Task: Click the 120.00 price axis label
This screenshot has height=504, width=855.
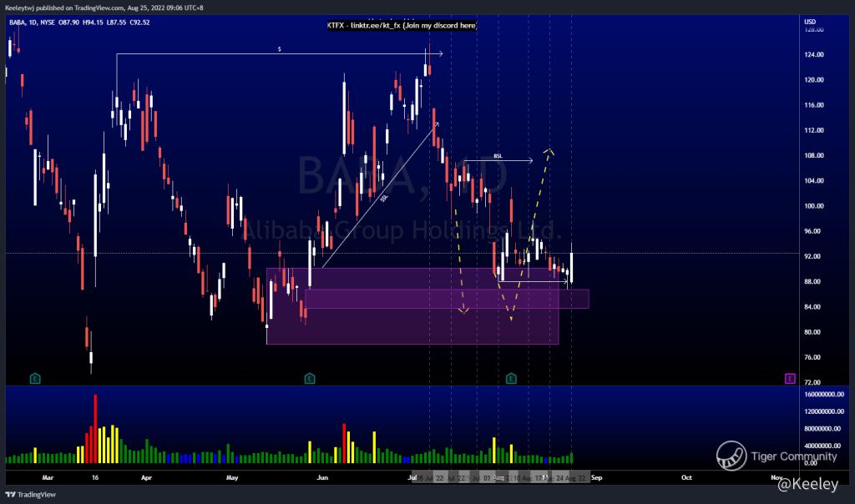Action: click(813, 79)
